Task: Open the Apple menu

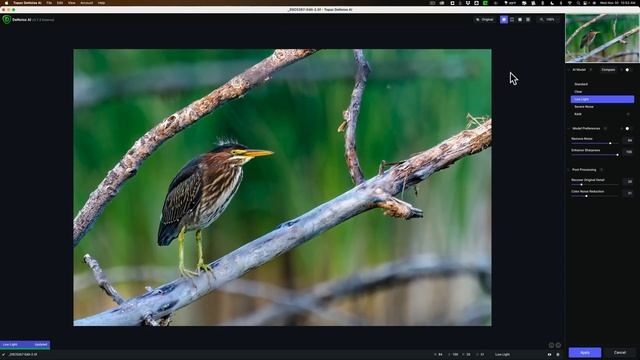Action: click(6, 3)
